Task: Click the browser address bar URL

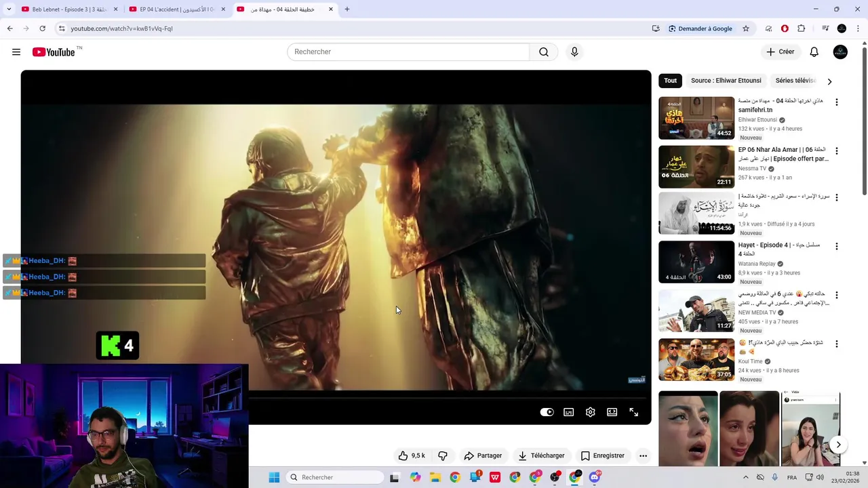Action: click(x=121, y=28)
